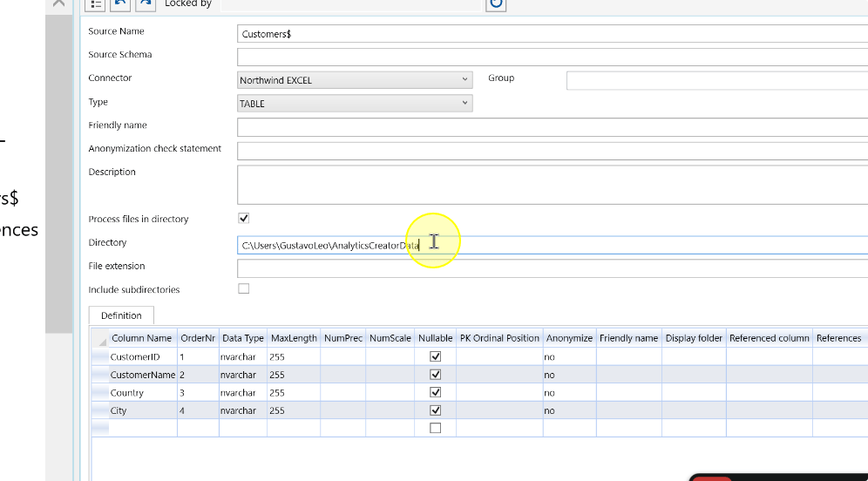Image resolution: width=868 pixels, height=481 pixels.
Task: Click OrderNr cell 3 for Country
Action: point(198,392)
